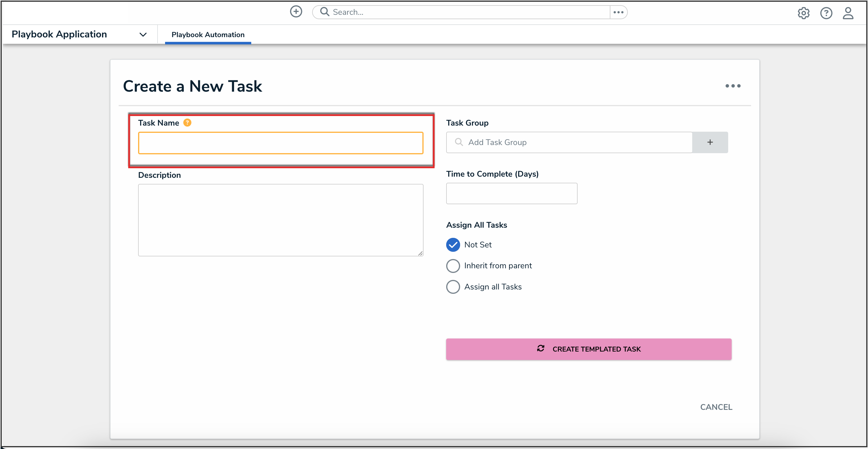Open the form's three-dot more menu
This screenshot has width=868, height=449.
[x=733, y=86]
